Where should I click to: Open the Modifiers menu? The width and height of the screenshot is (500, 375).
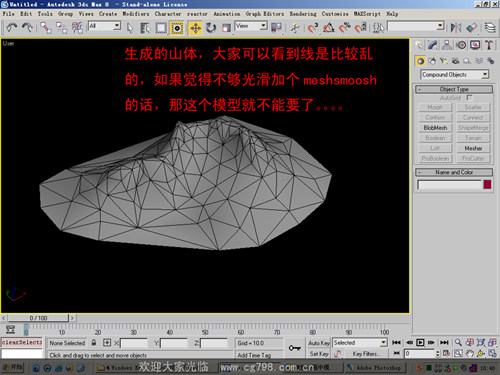[136, 14]
